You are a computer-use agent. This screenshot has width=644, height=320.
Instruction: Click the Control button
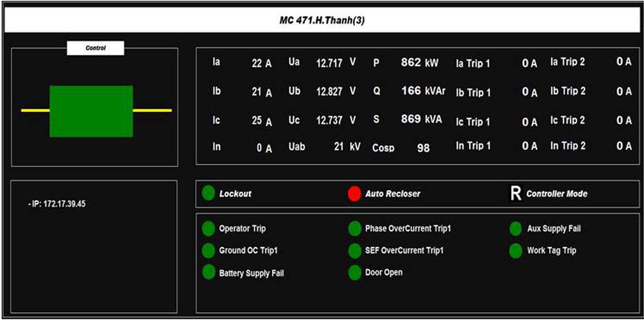point(95,48)
